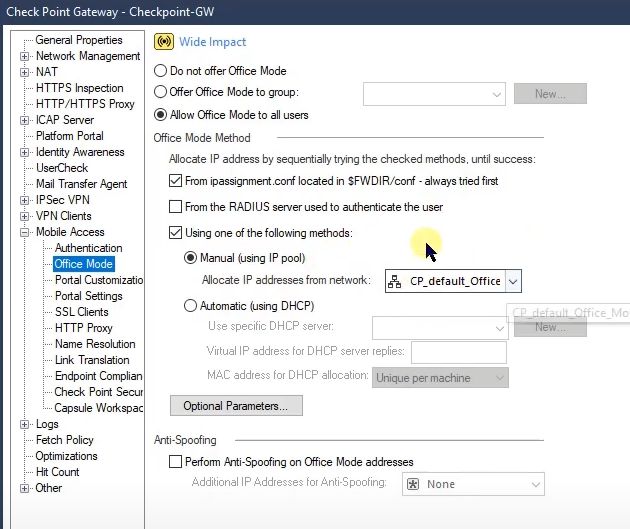Screen dimensions: 630x529
Task: Select Automatic (using DHCP) option
Action: click(x=190, y=306)
